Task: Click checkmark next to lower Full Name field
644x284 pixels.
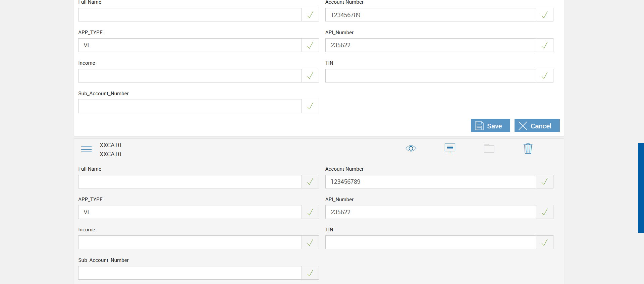Action: (310, 182)
